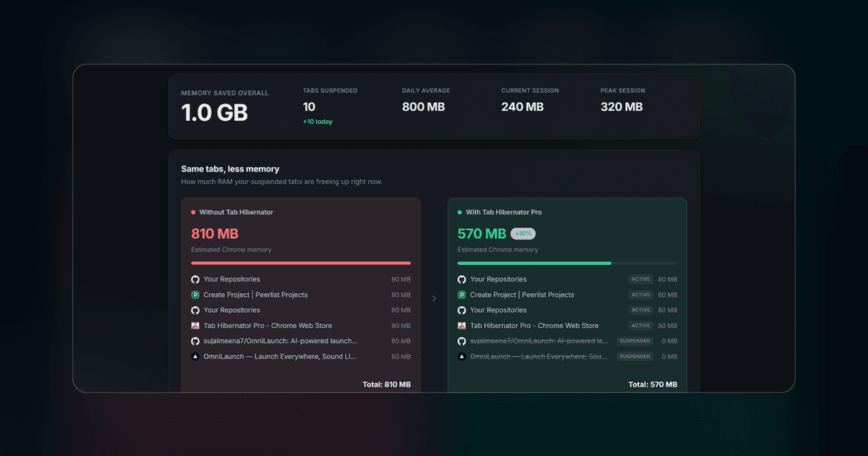The image size is (868, 456).
Task: Click the Chrome Web Store icon in the left list
Action: click(195, 326)
